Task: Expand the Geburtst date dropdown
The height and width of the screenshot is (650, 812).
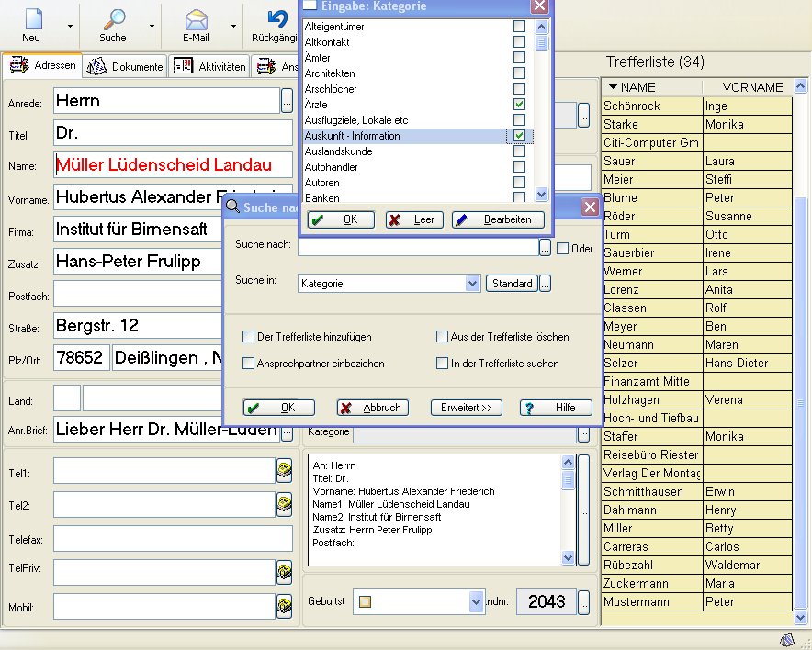Action: pyautogui.click(x=476, y=601)
